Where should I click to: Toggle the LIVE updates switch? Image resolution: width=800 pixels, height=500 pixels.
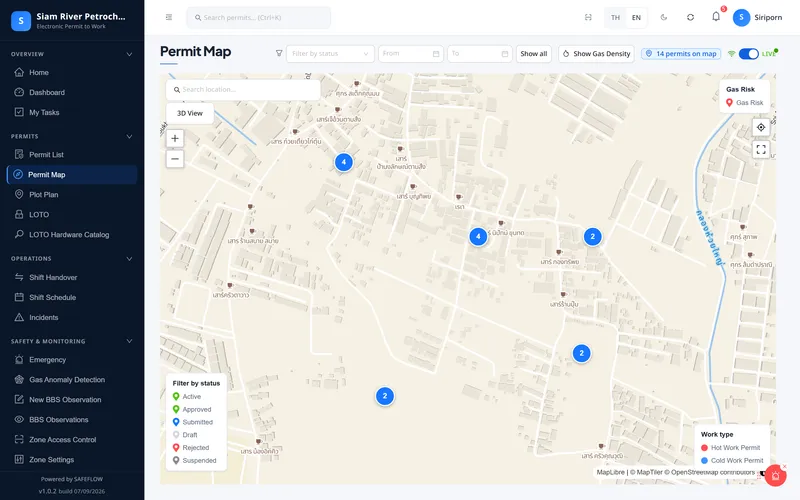748,54
